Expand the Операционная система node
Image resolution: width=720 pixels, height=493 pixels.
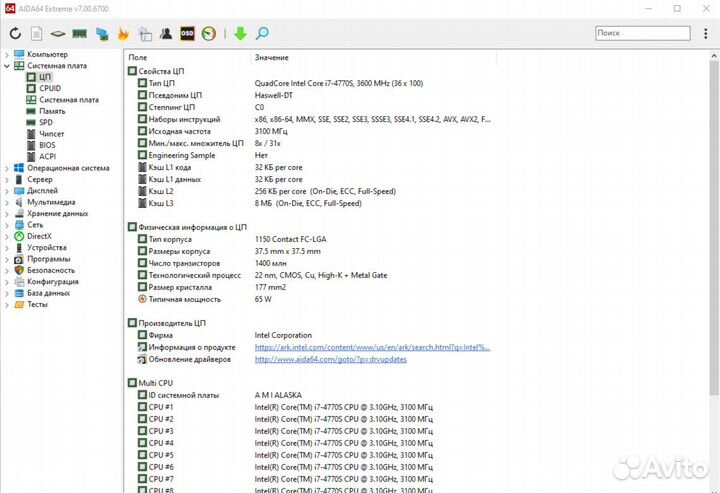6,168
